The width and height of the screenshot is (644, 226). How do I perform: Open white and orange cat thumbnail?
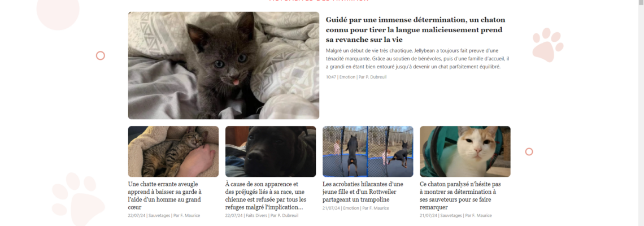pos(465,151)
